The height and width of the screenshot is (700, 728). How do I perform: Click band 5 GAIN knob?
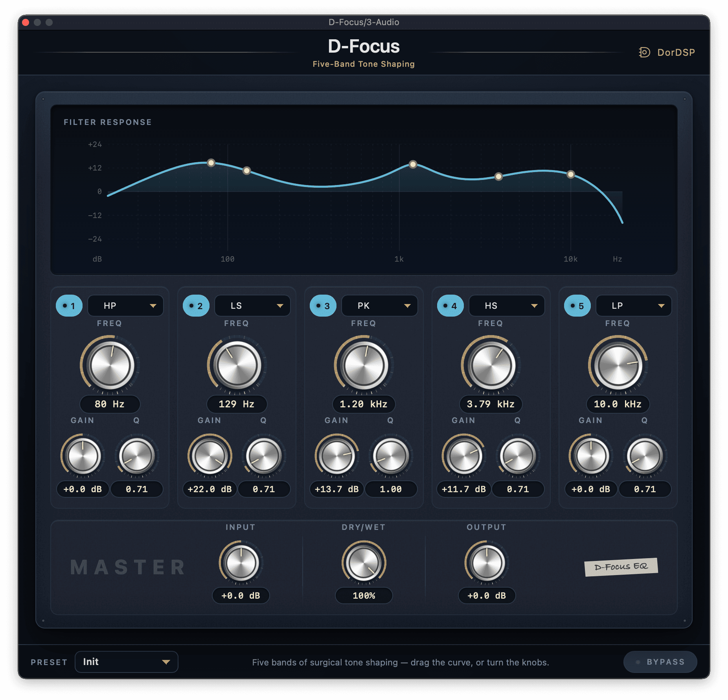click(591, 456)
